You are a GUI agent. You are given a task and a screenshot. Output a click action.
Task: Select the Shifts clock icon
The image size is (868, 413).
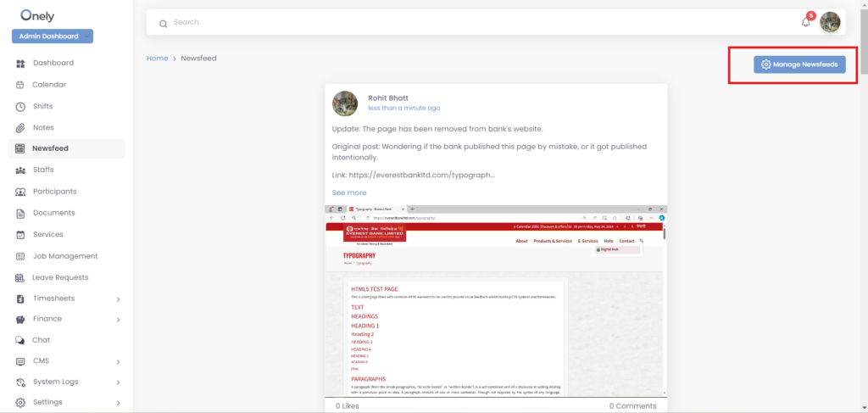20,107
